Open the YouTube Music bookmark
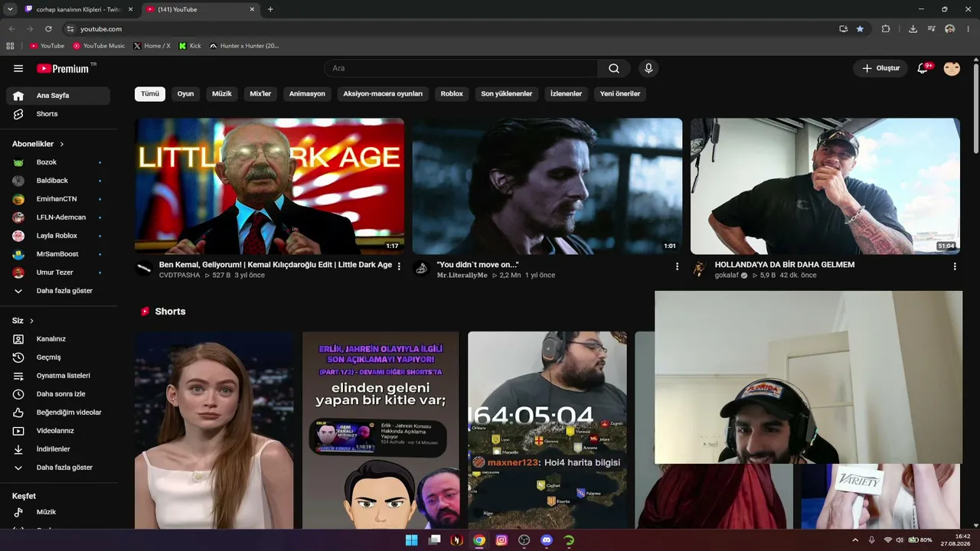The image size is (980, 551). point(99,46)
